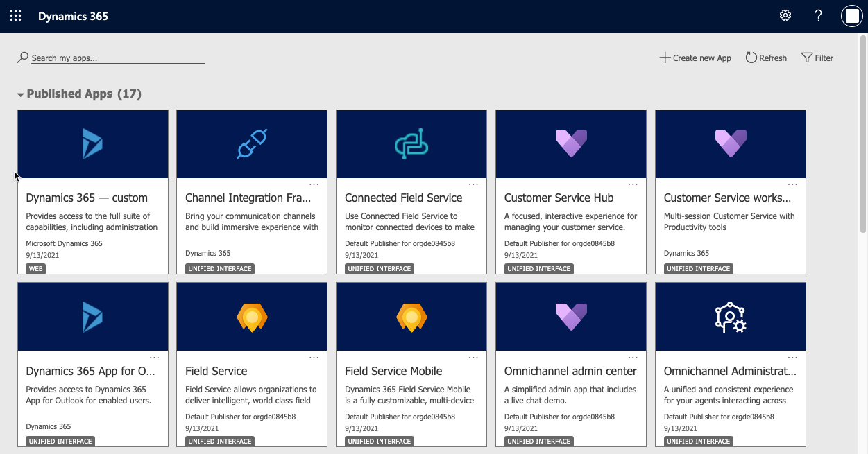
Task: Click the Connected Field Service icon
Action: [411, 144]
